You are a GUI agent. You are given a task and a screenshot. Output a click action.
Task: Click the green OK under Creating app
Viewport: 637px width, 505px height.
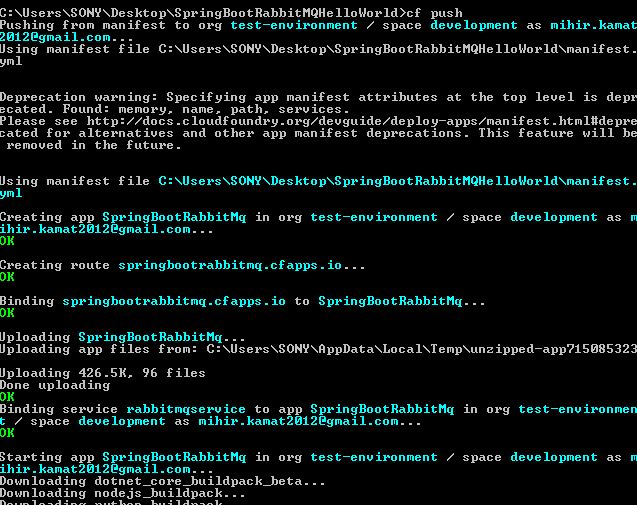coord(7,241)
